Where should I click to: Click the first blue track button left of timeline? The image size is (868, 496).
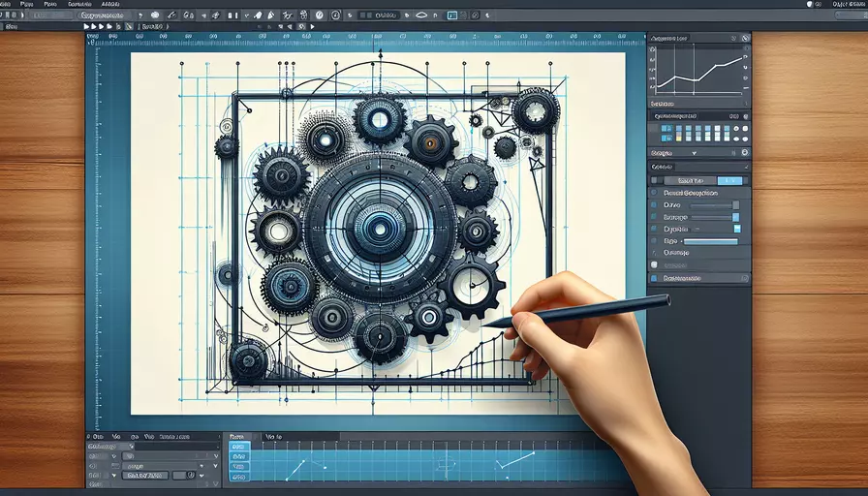click(239, 447)
